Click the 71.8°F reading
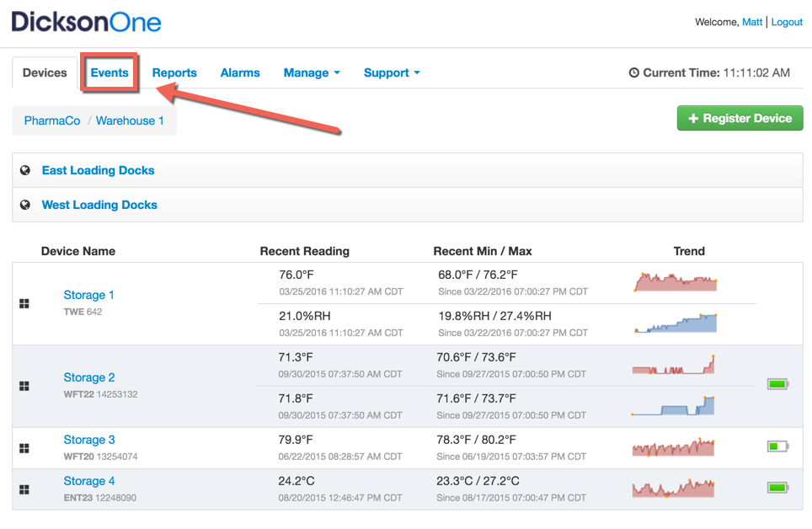 point(295,398)
